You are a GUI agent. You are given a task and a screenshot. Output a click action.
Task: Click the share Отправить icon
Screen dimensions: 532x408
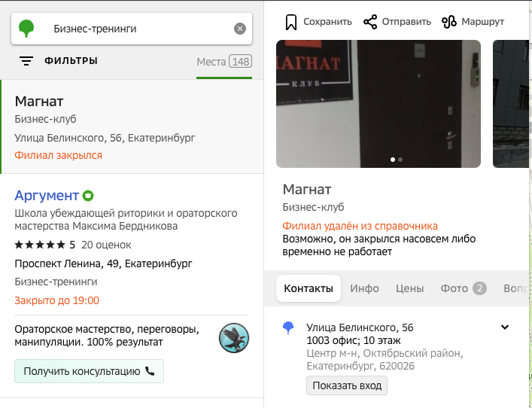[x=370, y=22]
